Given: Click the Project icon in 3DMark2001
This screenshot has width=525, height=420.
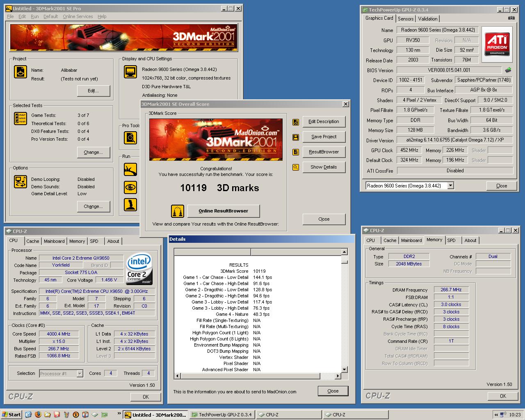Looking at the screenshot, I should pos(21,72).
